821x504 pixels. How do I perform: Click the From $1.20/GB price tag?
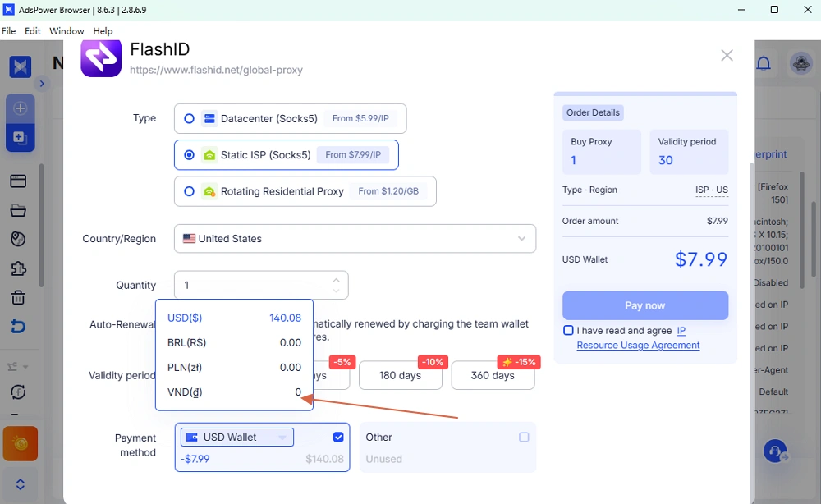pyautogui.click(x=388, y=191)
